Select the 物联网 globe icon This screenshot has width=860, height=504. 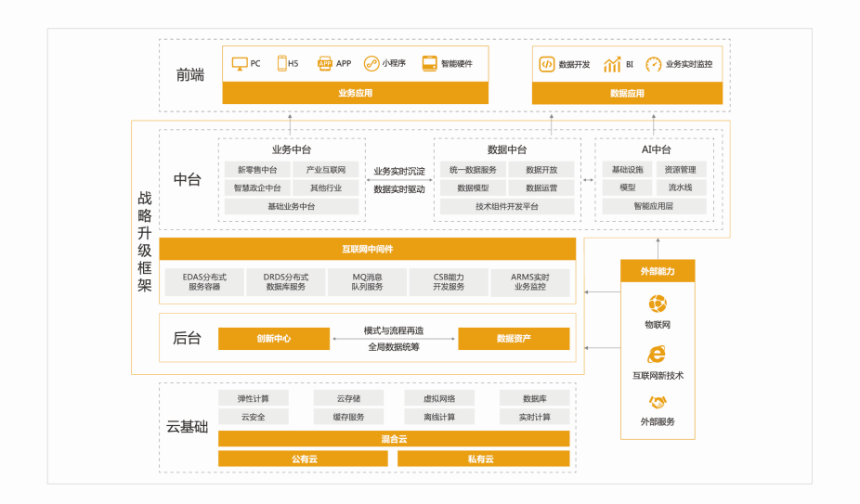click(658, 304)
